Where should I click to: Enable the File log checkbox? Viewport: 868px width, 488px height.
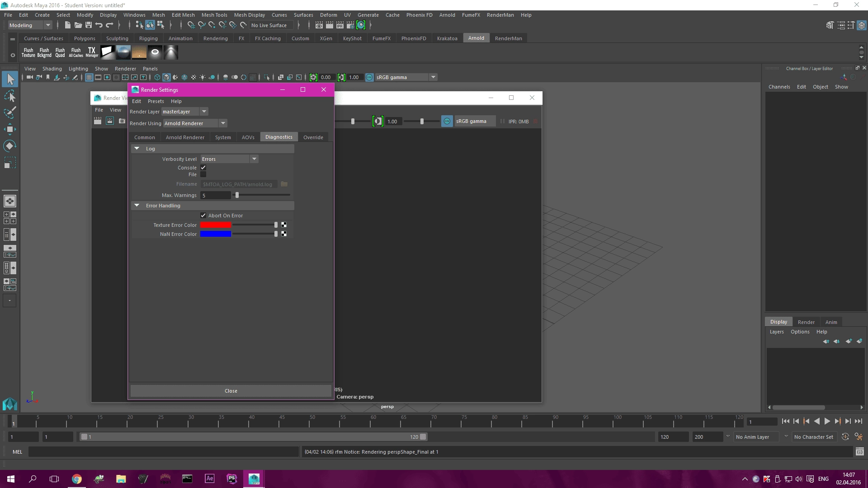[x=203, y=174]
